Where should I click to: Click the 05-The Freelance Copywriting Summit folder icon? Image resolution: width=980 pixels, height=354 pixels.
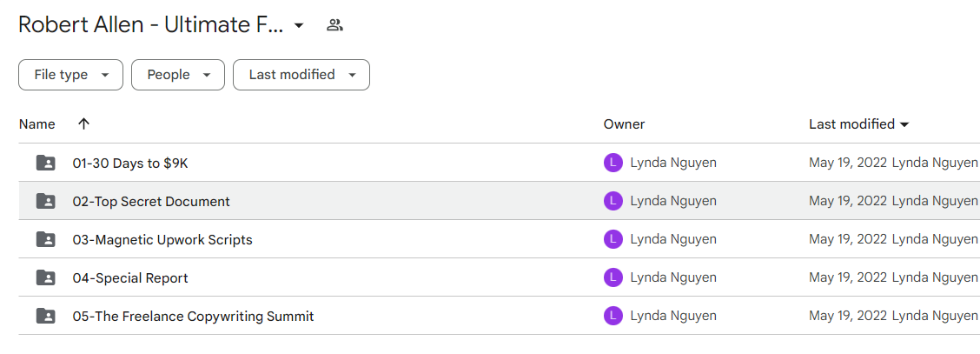click(x=46, y=317)
